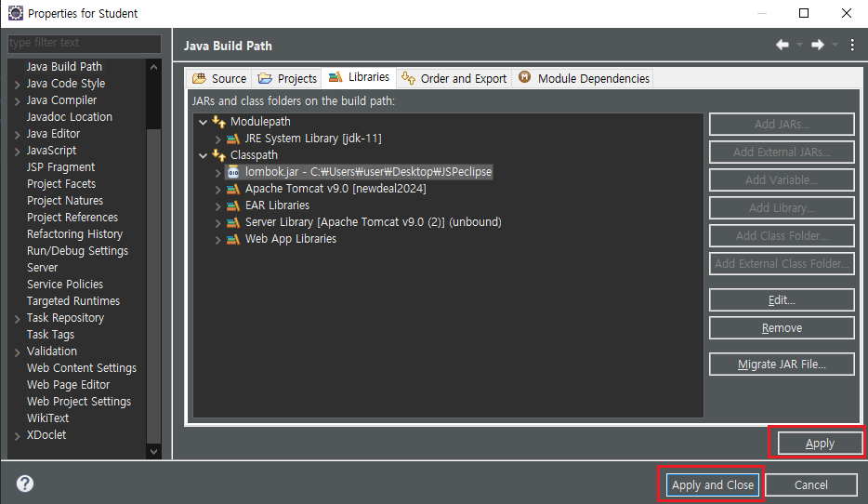Screen dimensions: 868x504
Task: Click the Web App Libraries icon
Action: click(233, 239)
